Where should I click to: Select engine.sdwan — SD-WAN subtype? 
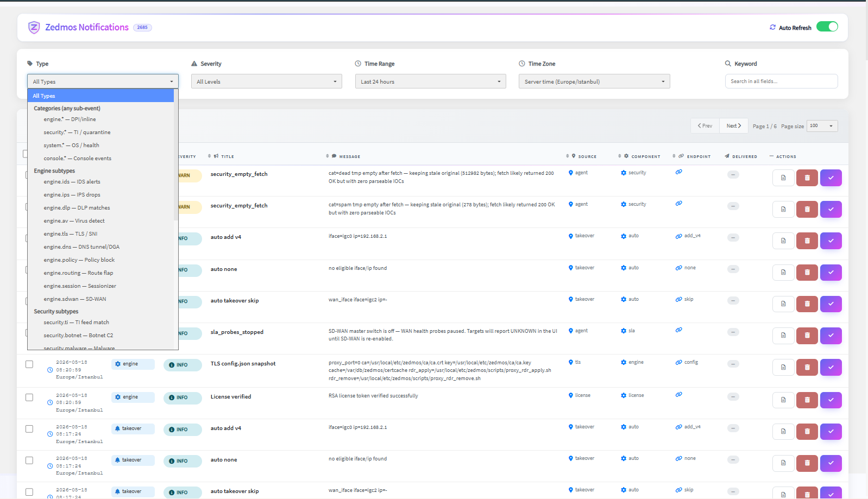tap(100, 299)
